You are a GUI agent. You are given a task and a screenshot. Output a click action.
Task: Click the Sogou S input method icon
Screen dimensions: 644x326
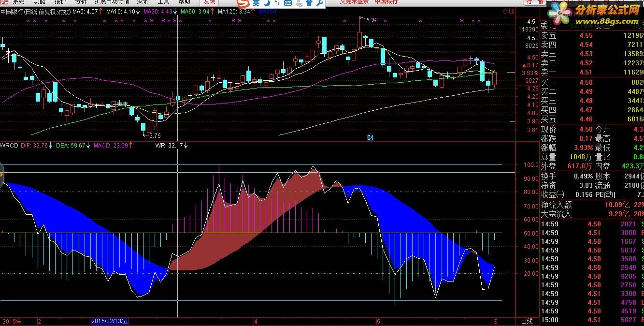click(243, 3)
